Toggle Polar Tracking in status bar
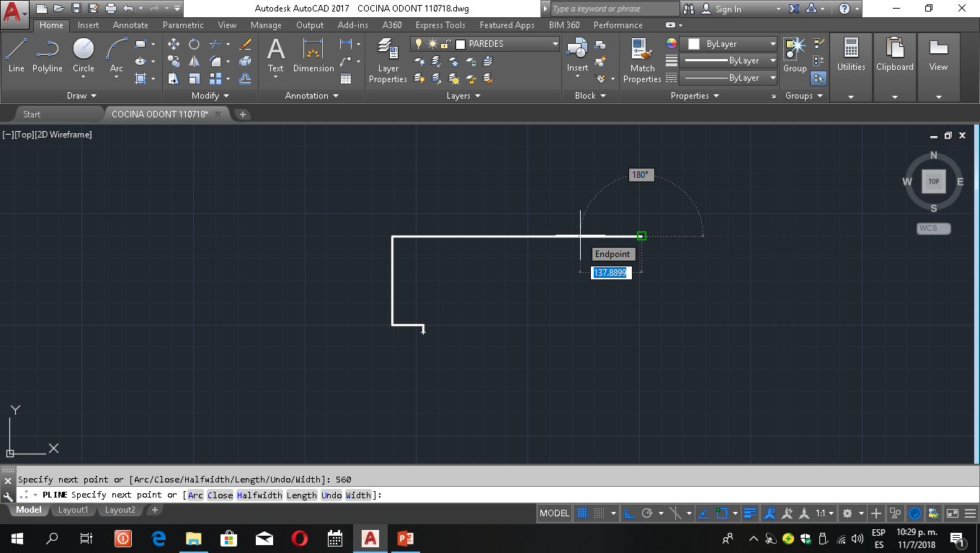 point(647,513)
